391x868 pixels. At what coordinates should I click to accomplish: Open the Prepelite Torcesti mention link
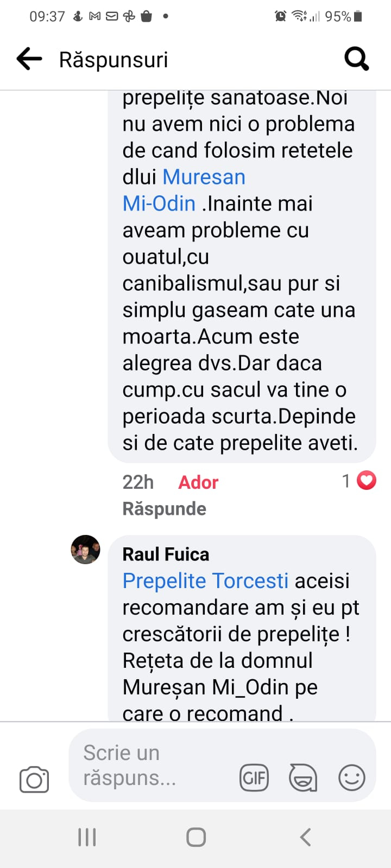coord(205,580)
